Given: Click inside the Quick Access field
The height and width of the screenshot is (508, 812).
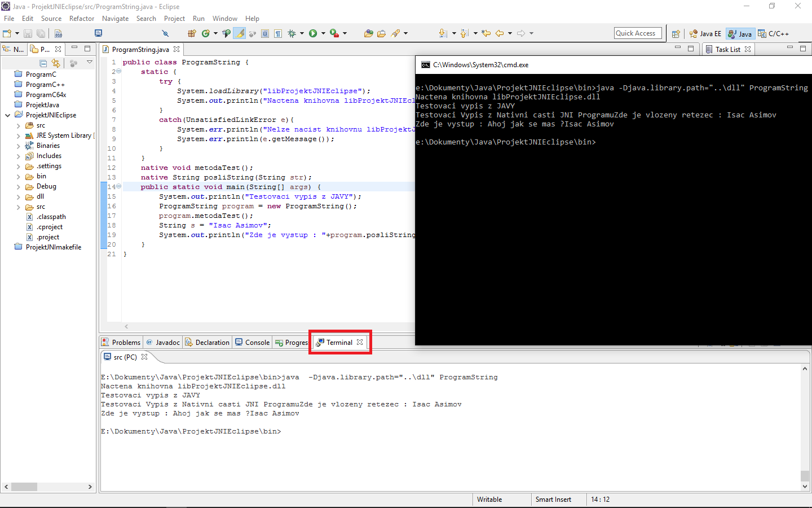Looking at the screenshot, I should (637, 33).
